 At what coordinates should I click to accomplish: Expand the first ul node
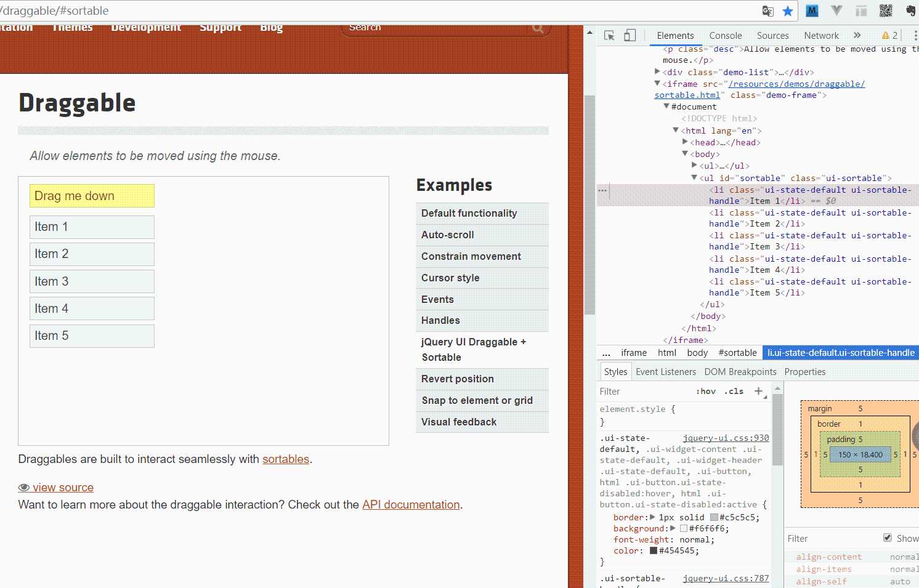point(694,166)
